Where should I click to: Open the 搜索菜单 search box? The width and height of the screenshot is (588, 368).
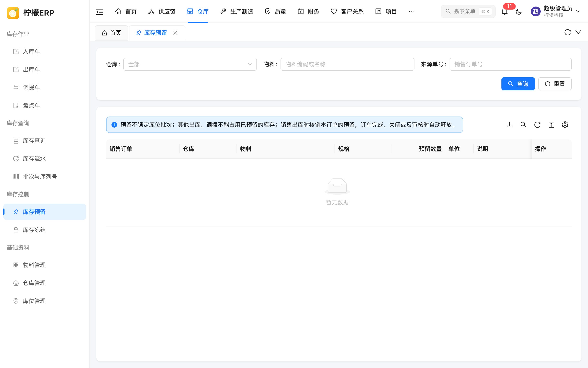pyautogui.click(x=468, y=11)
